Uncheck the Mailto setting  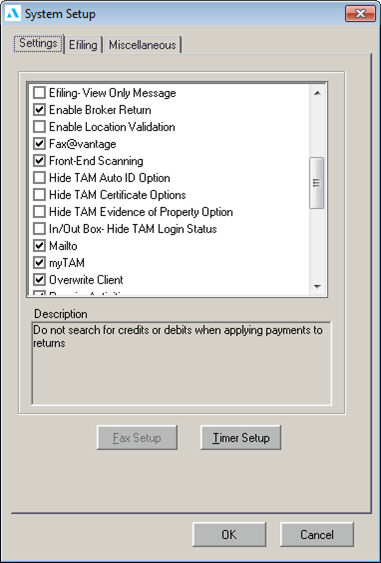[x=39, y=246]
